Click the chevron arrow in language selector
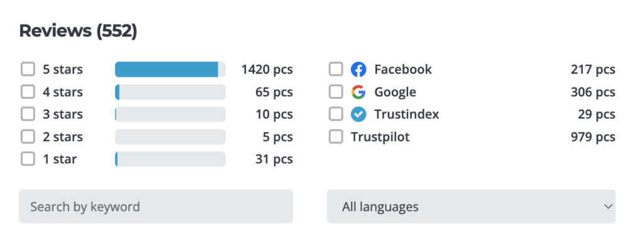Viewport: 644px width, 243px height. (608, 206)
